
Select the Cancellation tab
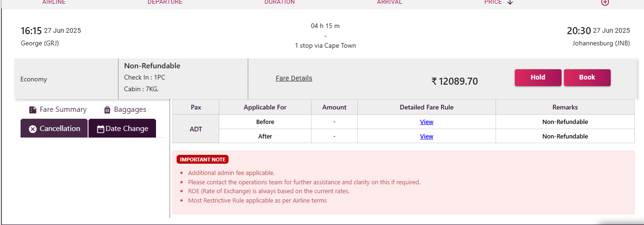tap(54, 129)
